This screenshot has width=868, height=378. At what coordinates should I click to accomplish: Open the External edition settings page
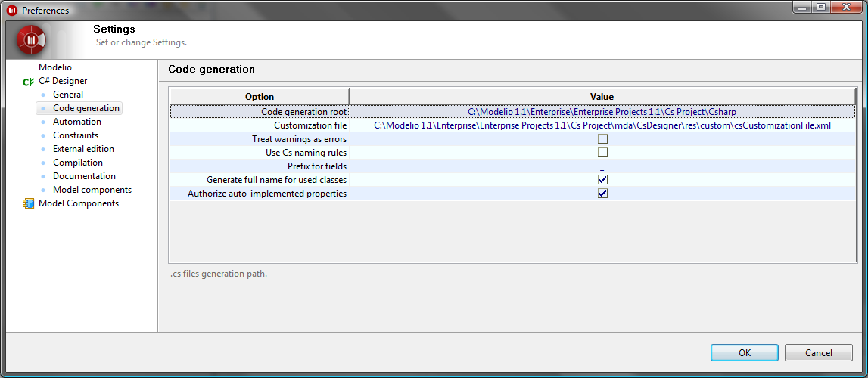pos(83,149)
